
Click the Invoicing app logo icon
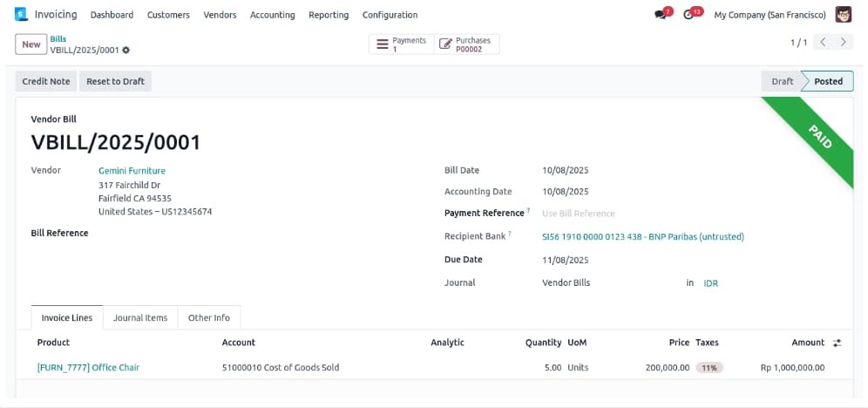[x=21, y=15]
